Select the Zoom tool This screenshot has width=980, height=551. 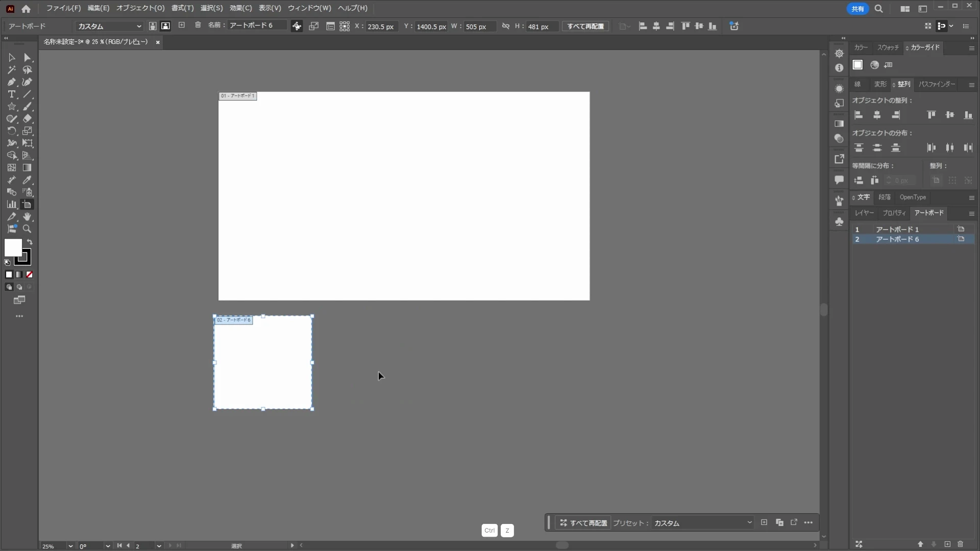coord(28,229)
